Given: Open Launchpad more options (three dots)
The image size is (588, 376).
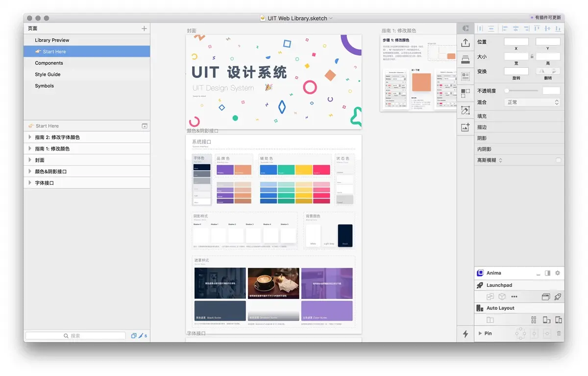Looking at the screenshot, I should pyautogui.click(x=514, y=297).
